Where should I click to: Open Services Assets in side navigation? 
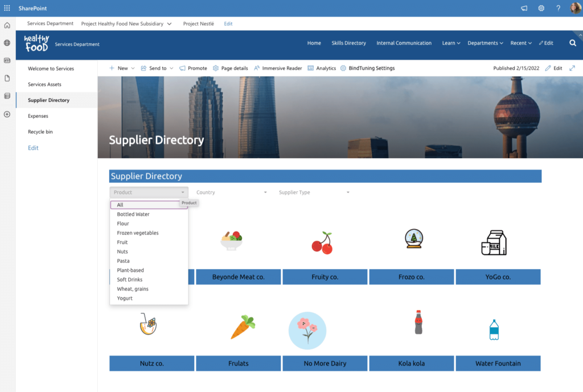(x=44, y=84)
